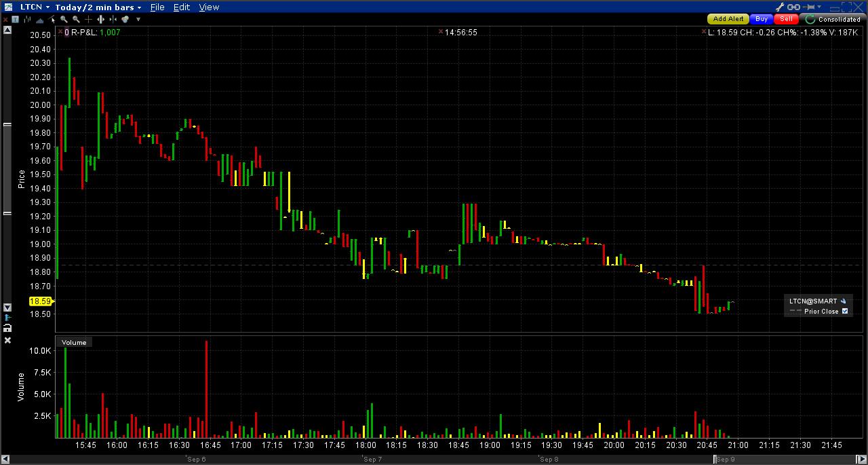Click the yellow 18.59 current price marker
Image resolution: width=868 pixels, height=465 pixels.
(41, 301)
